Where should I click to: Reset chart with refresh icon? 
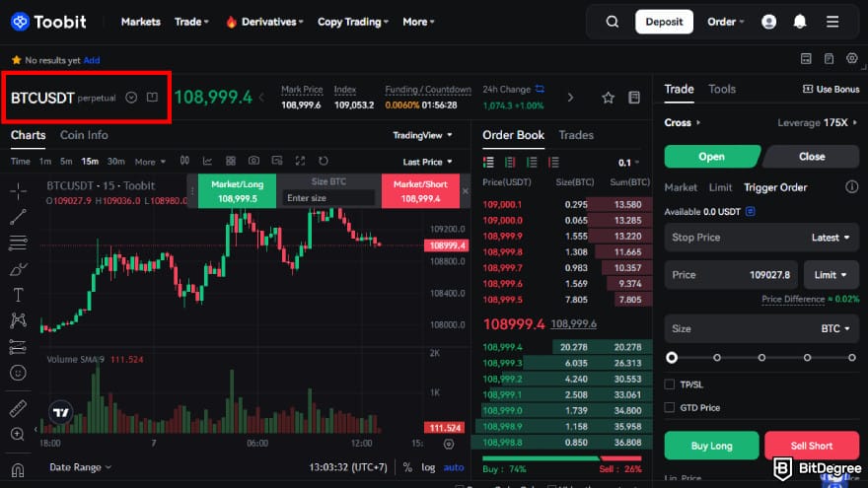click(324, 161)
